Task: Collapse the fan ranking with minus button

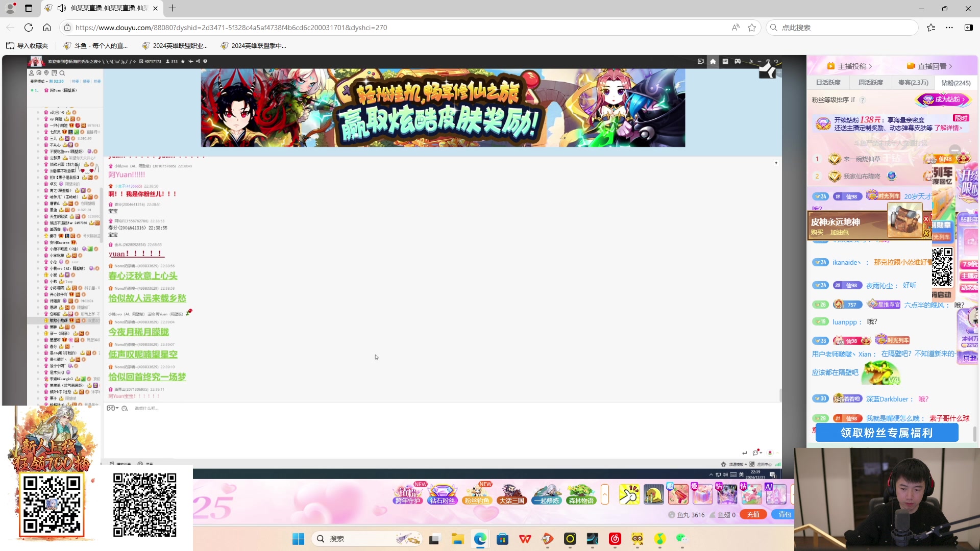Action: (955, 151)
